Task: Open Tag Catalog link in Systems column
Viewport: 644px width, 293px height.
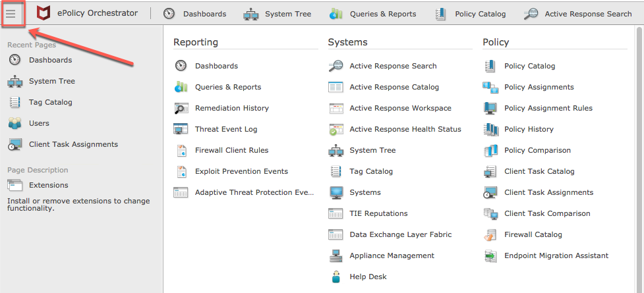Action: [x=371, y=172]
